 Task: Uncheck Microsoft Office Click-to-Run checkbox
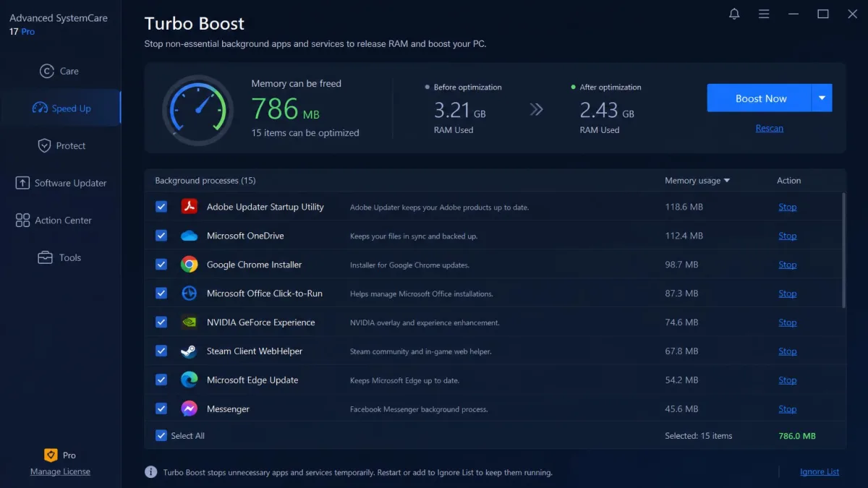[161, 294]
